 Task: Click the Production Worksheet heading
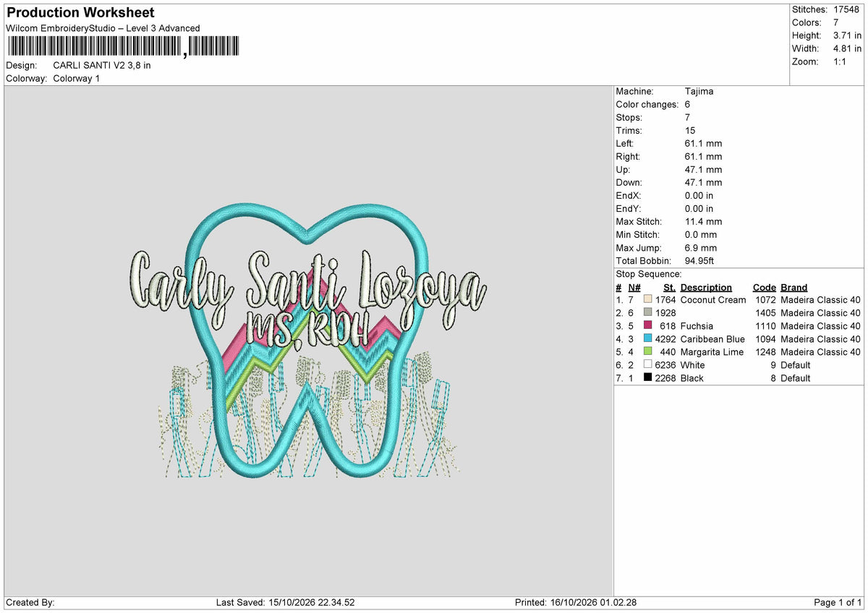click(80, 13)
